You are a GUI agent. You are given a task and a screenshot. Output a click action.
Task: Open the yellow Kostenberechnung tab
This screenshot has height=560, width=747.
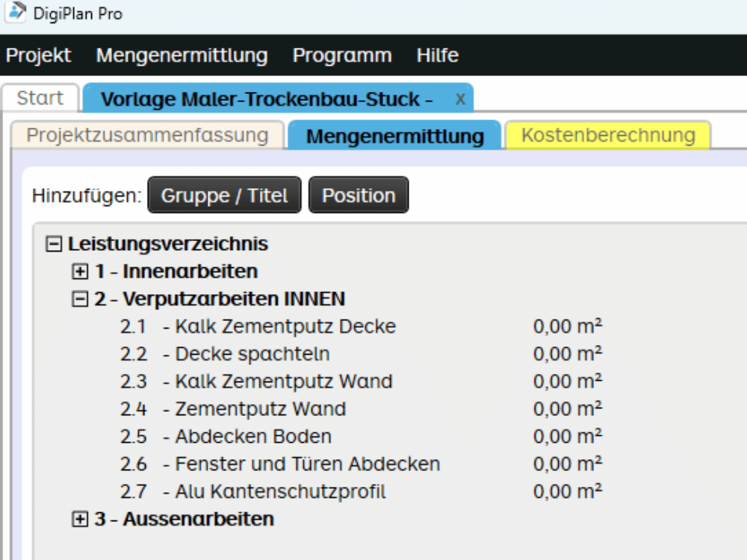point(608,136)
